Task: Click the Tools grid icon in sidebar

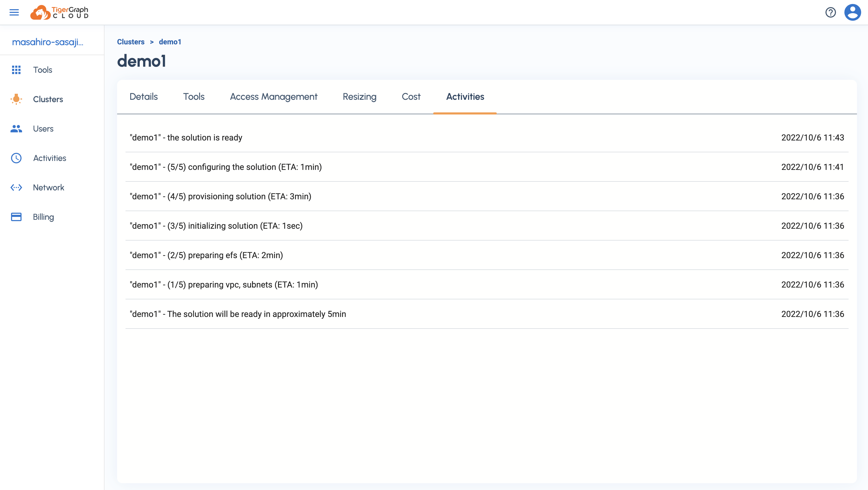Action: pyautogui.click(x=16, y=70)
